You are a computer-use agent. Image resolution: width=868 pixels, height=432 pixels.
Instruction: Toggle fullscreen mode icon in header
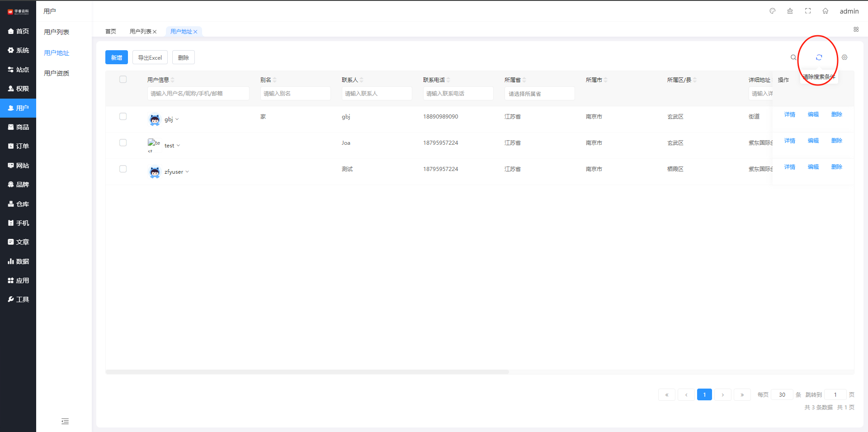(808, 11)
